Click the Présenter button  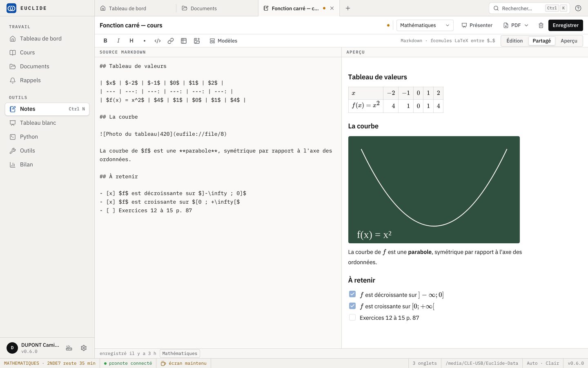(477, 25)
